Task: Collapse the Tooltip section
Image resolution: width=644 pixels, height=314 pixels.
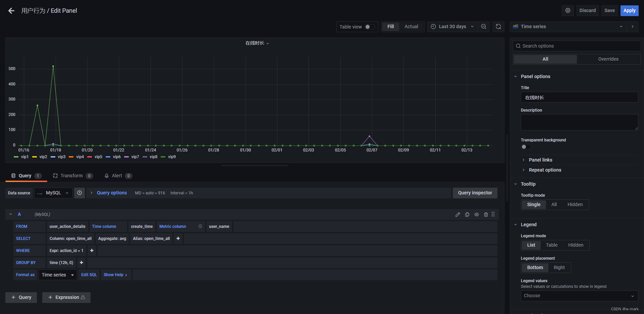Action: coord(516,184)
